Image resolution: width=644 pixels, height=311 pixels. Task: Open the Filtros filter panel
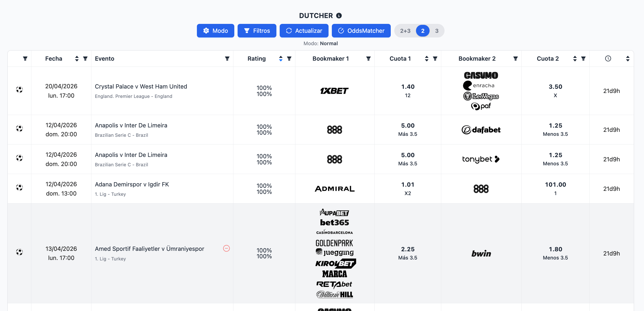257,30
